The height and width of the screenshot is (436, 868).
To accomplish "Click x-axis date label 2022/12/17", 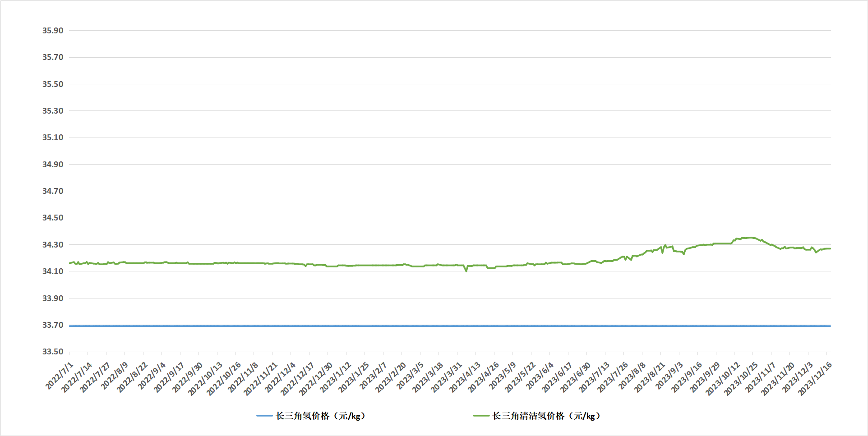I will click(298, 378).
